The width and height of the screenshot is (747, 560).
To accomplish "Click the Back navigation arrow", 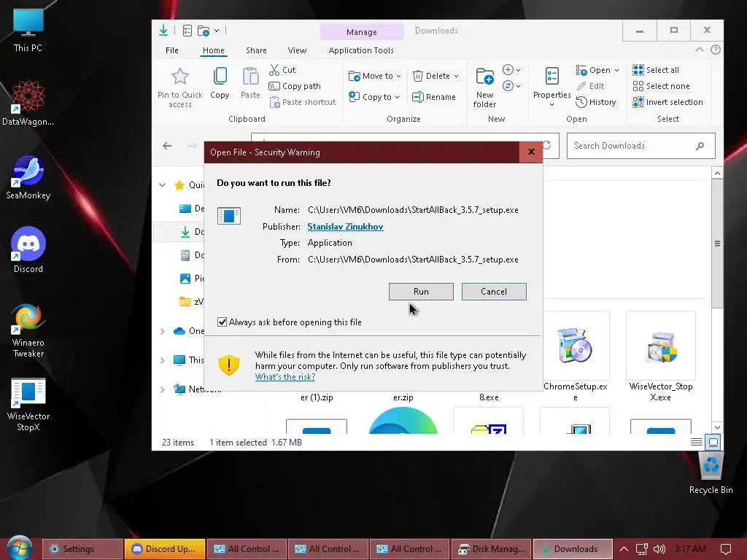I will [167, 146].
